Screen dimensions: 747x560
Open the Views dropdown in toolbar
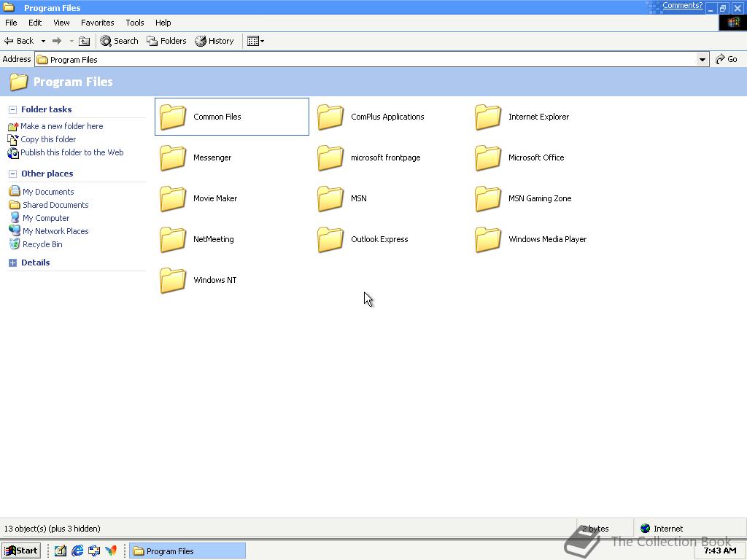pos(255,41)
